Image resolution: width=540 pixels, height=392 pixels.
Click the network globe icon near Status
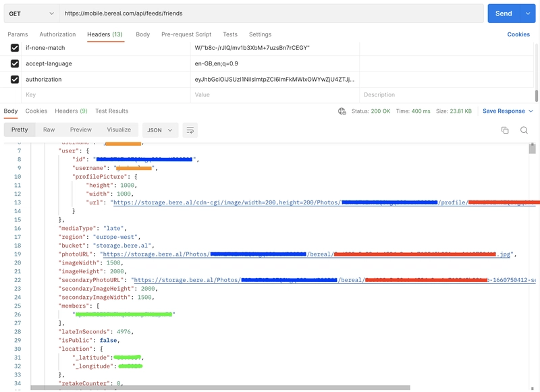pyautogui.click(x=342, y=111)
